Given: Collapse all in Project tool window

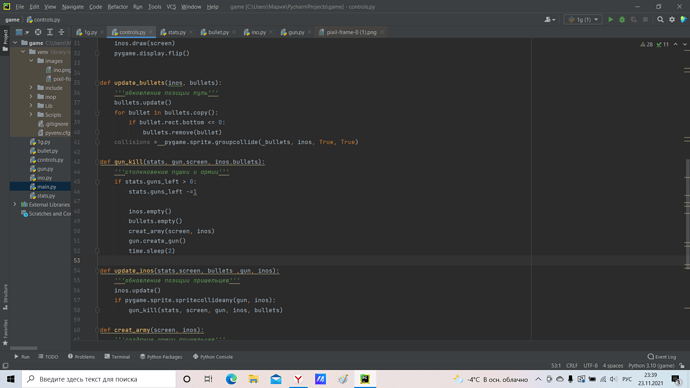Looking at the screenshot, I should click(x=61, y=32).
